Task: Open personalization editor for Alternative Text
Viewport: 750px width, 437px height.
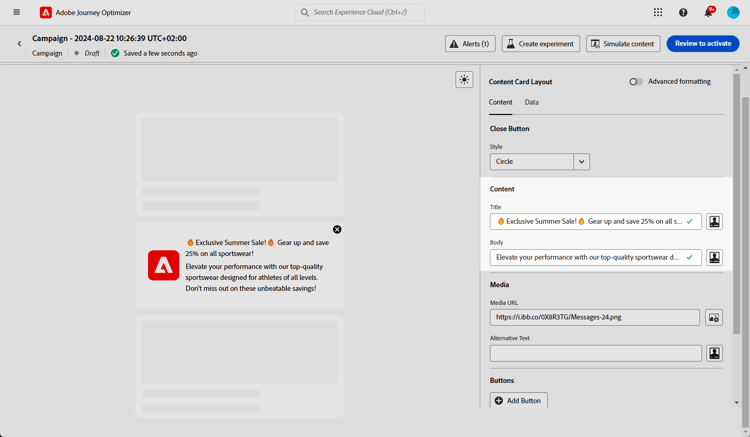Action: [x=714, y=353]
